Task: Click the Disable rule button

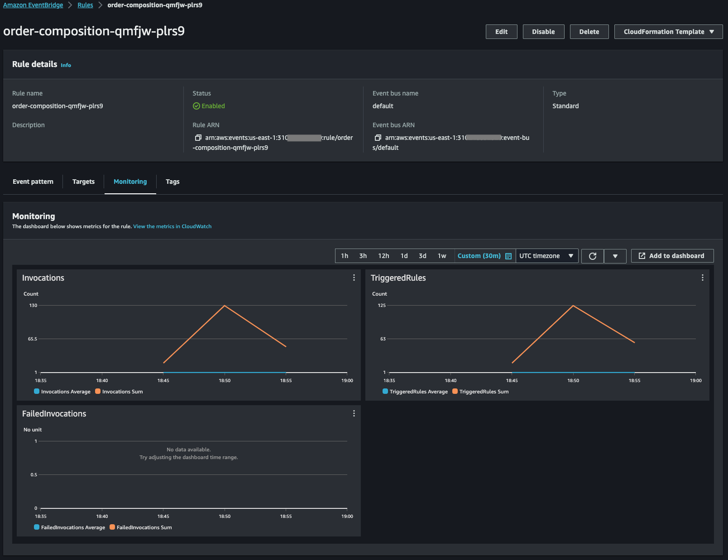Action: [x=543, y=32]
